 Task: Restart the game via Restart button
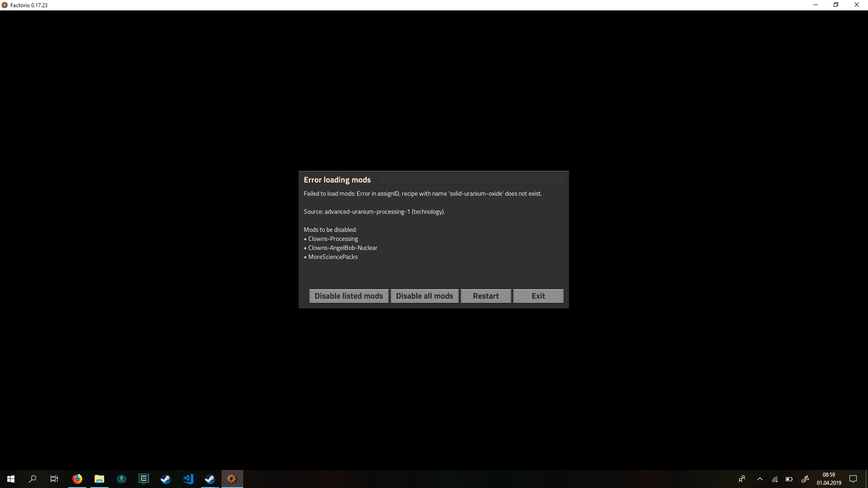tap(486, 296)
